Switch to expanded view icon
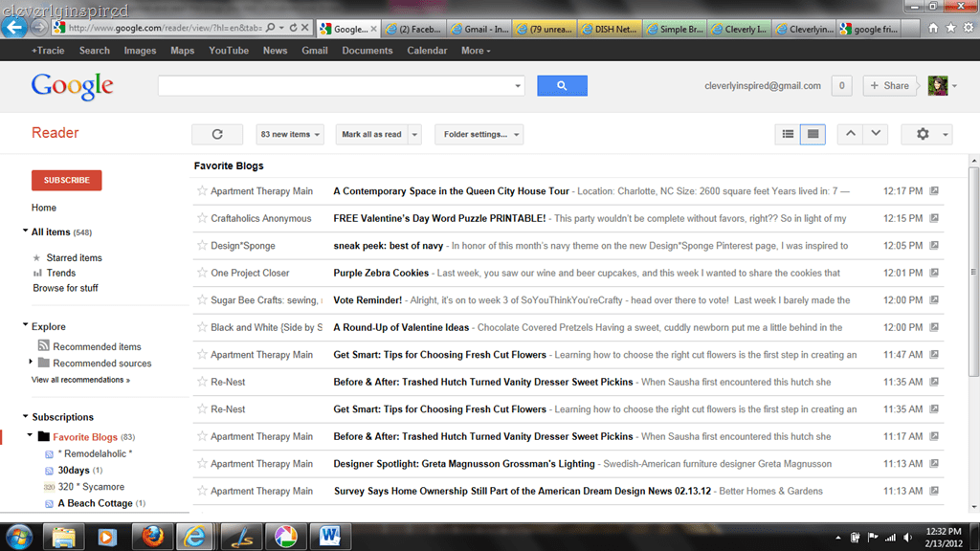The image size is (980, 551). click(813, 134)
